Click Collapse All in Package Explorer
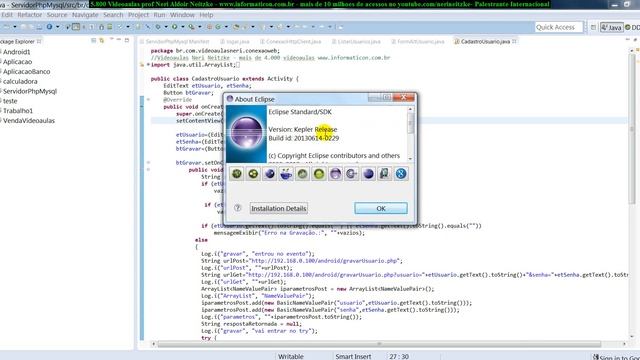 pos(93,40)
